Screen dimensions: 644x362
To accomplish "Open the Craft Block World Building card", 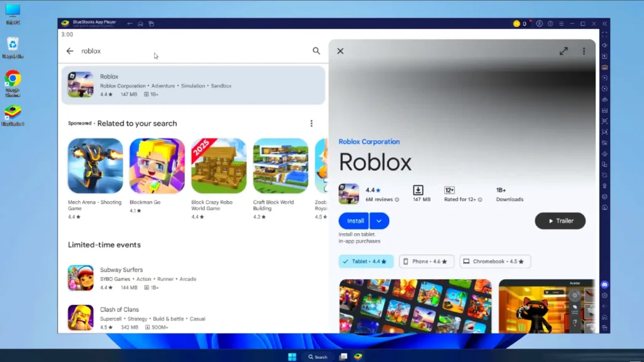I will point(280,178).
